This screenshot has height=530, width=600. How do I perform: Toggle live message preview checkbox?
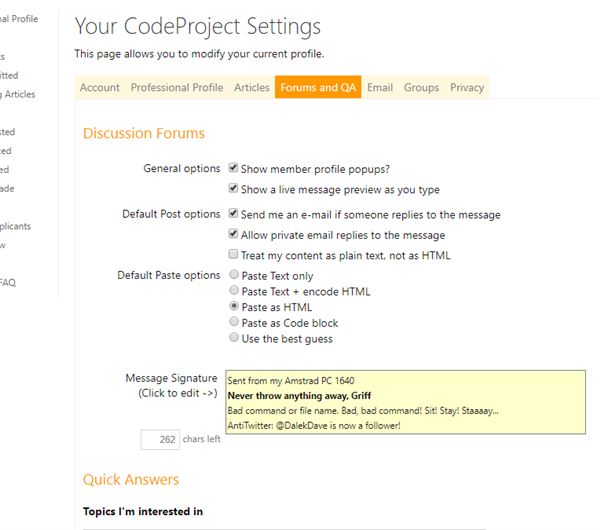(233, 188)
